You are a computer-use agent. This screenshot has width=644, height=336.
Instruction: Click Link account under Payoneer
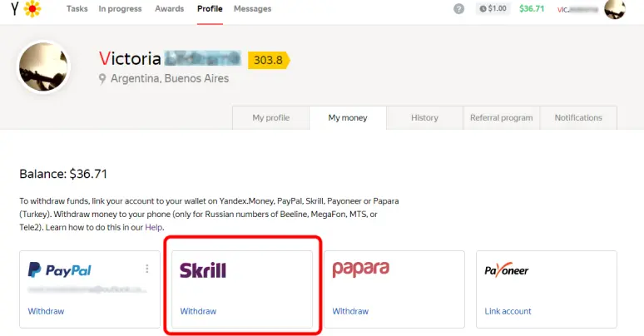[x=508, y=311]
